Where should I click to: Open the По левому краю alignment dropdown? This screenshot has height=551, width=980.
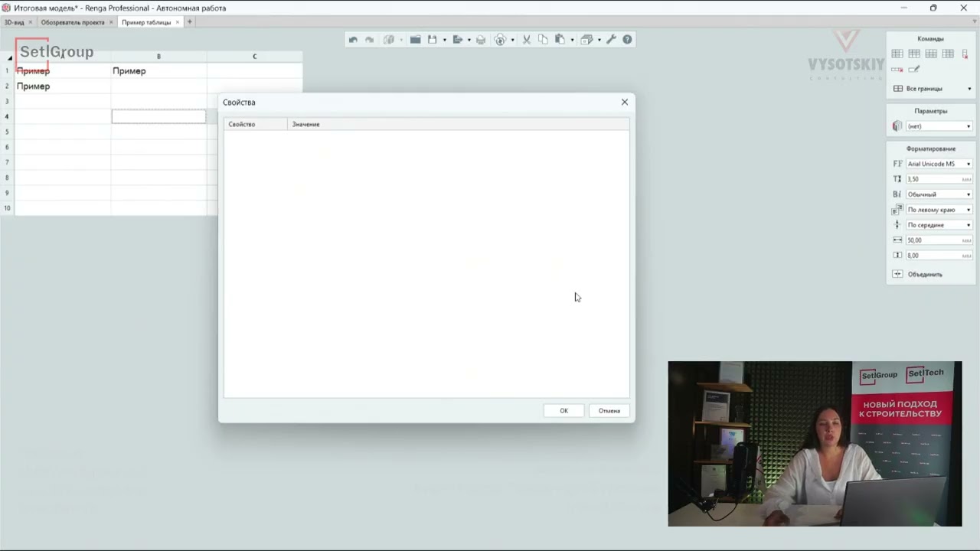939,210
